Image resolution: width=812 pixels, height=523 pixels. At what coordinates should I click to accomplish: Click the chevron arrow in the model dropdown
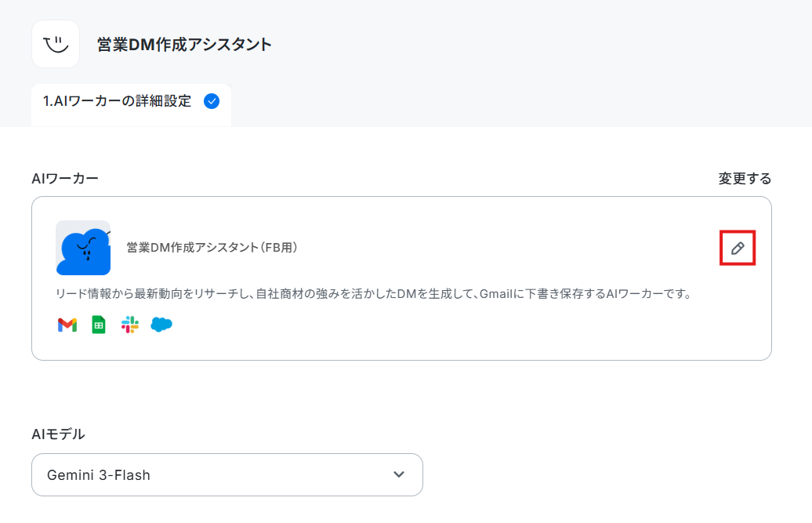click(x=399, y=474)
